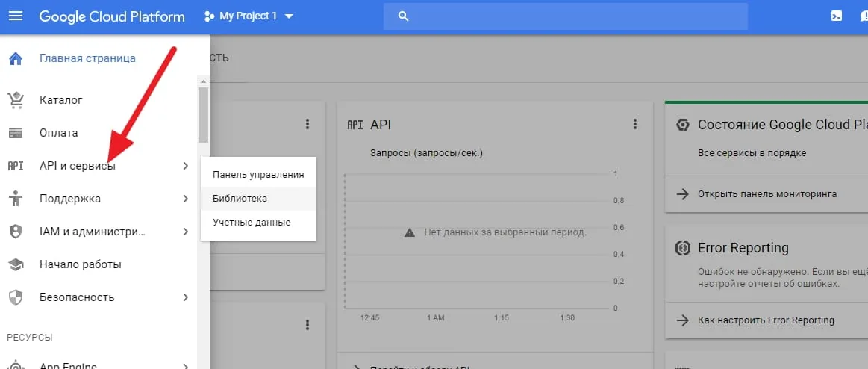Click the sidebar scroll up arrow
Image resolution: width=868 pixels, height=369 pixels.
pyautogui.click(x=203, y=81)
